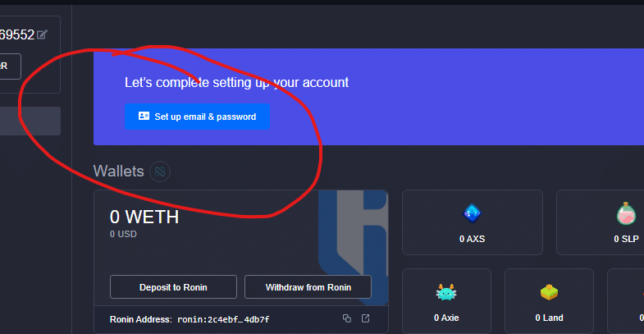
Task: Click the partially visible button under 69552
Action: [x=11, y=66]
